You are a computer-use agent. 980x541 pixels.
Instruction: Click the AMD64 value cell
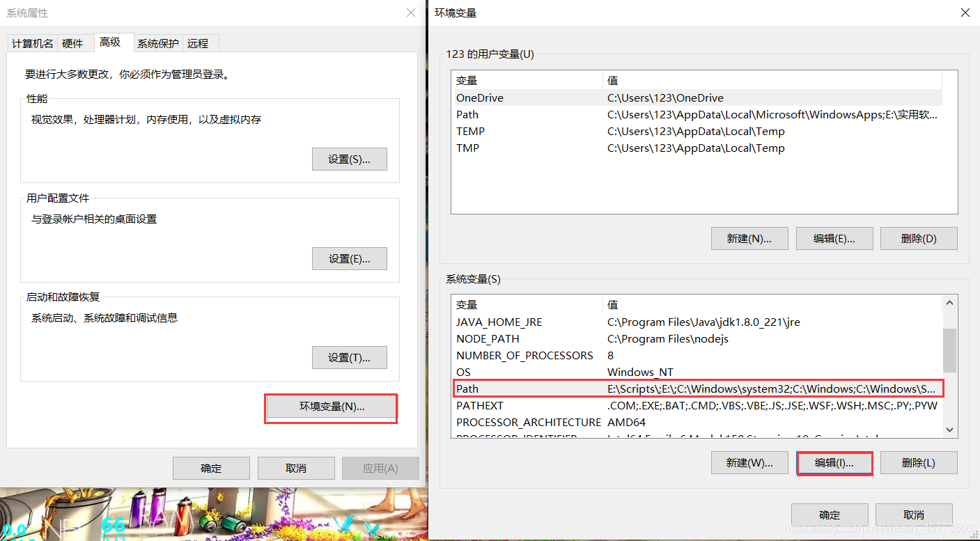point(626,423)
